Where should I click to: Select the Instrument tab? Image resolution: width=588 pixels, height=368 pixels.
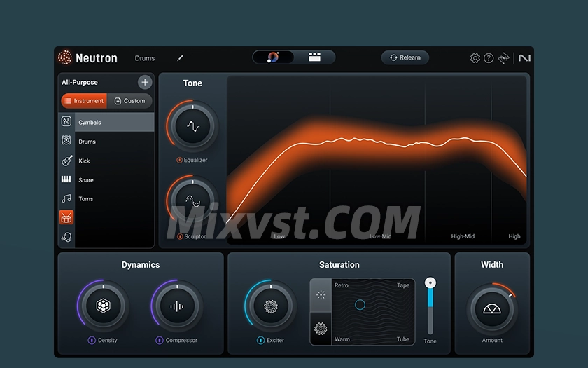(x=84, y=101)
